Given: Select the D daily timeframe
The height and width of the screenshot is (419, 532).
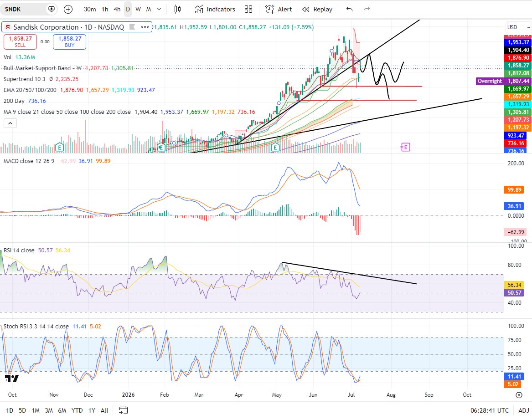Looking at the screenshot, I should 128,9.
